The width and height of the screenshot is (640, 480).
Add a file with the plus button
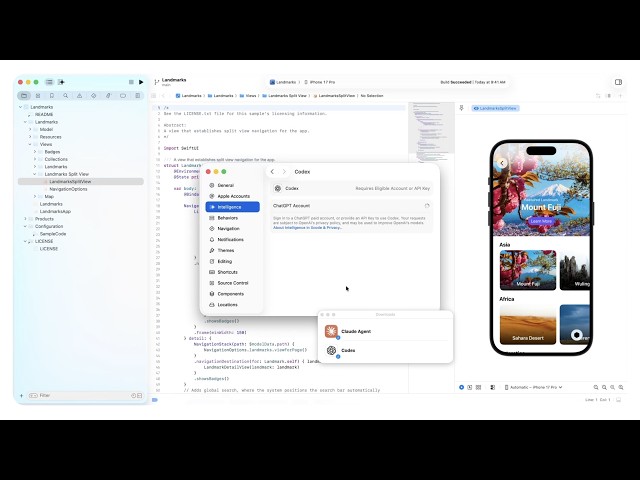coord(21,396)
